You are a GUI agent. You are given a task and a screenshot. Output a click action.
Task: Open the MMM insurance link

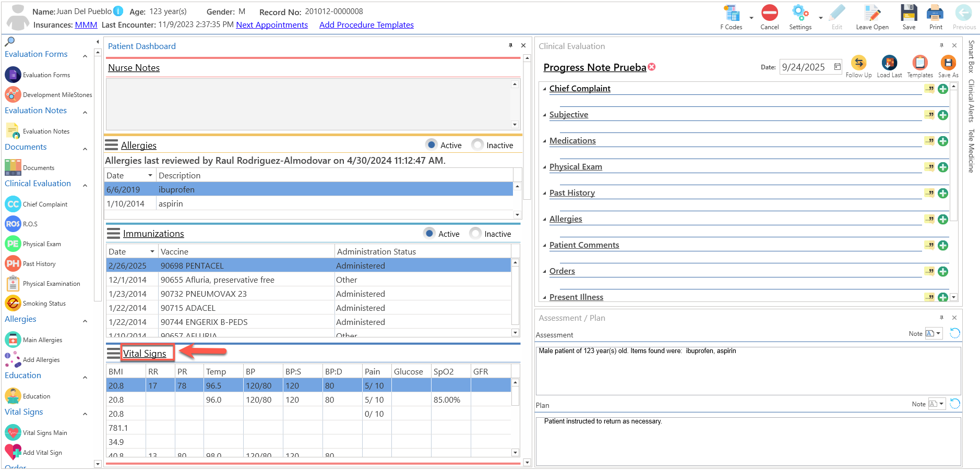point(86,25)
